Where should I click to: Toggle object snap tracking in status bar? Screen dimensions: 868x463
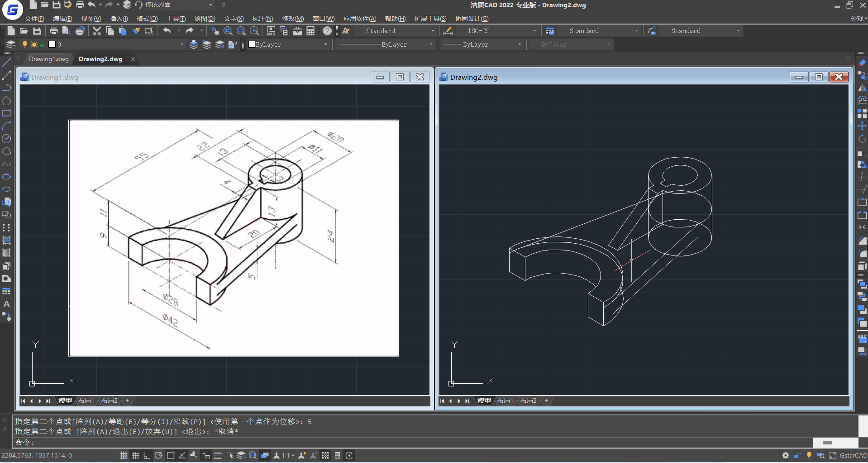[x=182, y=455]
